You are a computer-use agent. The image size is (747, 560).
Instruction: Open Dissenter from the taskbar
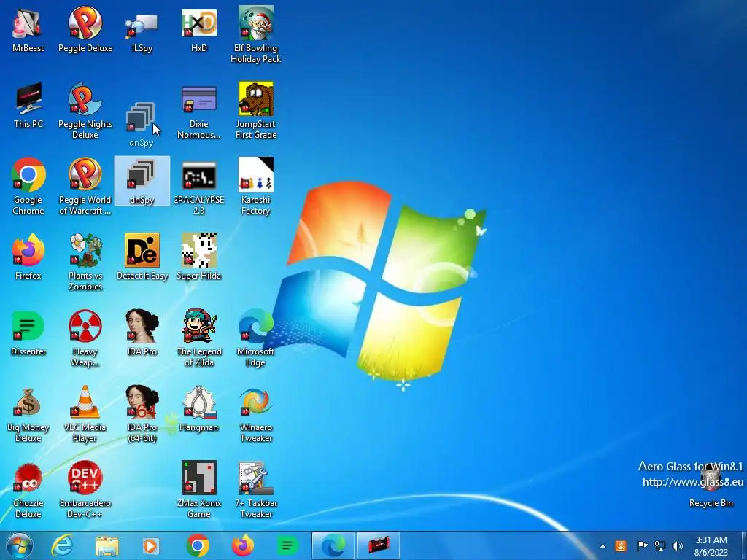tap(287, 545)
